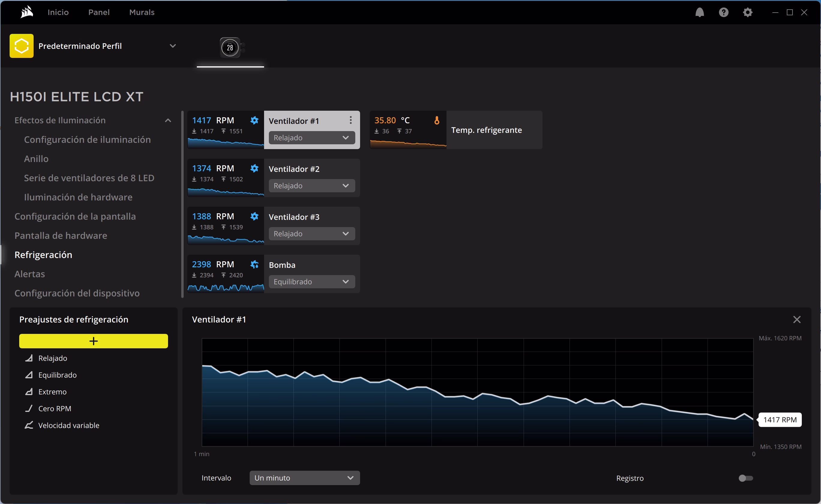Select the Velocidad variable preset
The image size is (821, 504).
(x=69, y=425)
